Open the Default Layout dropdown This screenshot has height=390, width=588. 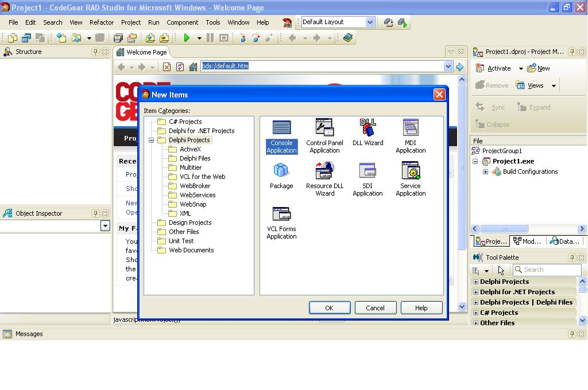click(370, 22)
